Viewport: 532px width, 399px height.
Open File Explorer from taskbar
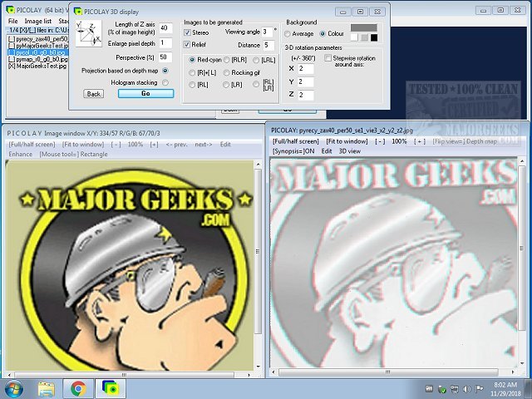(x=47, y=389)
